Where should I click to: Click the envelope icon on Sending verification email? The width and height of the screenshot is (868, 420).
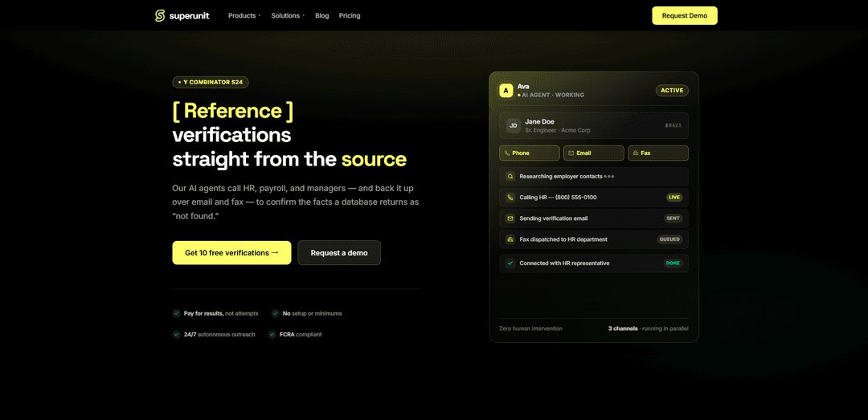click(x=510, y=218)
